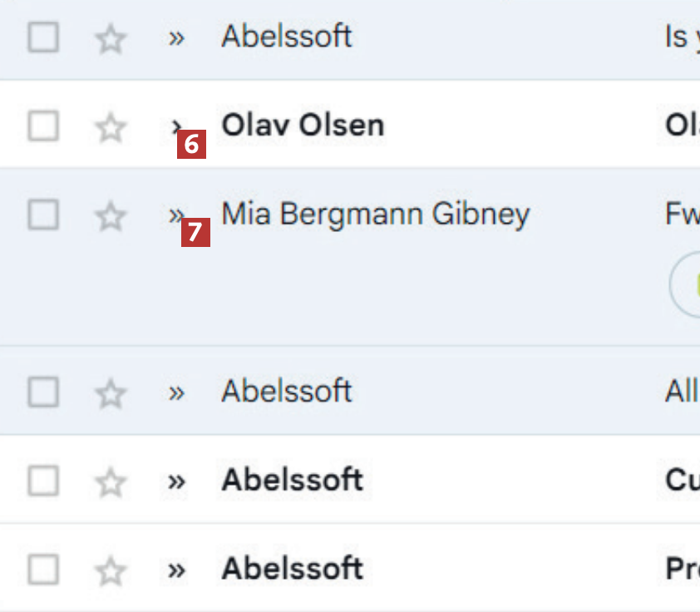Tick the Mia Bergmann Gibney email checkbox
Screen dimensions: 700x612
click(x=43, y=215)
